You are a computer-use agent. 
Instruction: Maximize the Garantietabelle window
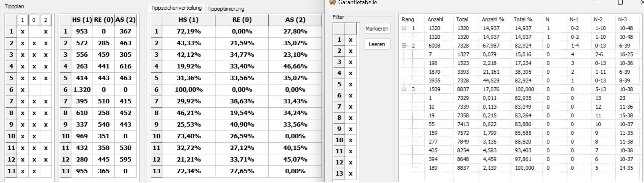tap(620, 2)
